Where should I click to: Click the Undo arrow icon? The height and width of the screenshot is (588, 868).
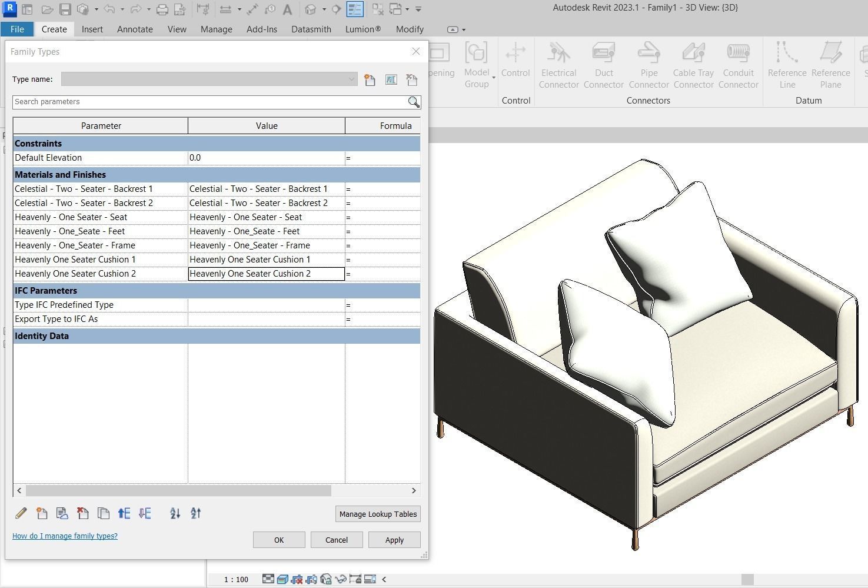coord(109,9)
